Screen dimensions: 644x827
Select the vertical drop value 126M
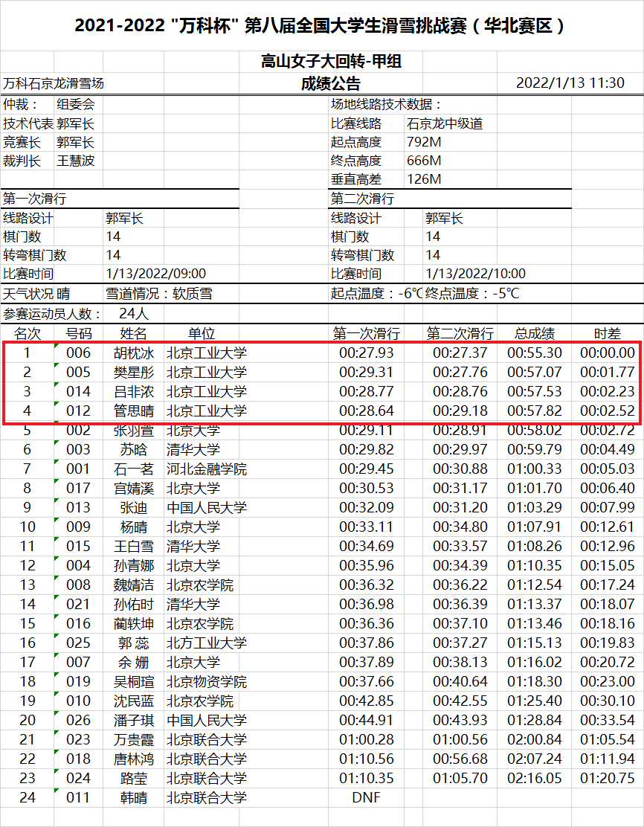pyautogui.click(x=424, y=178)
